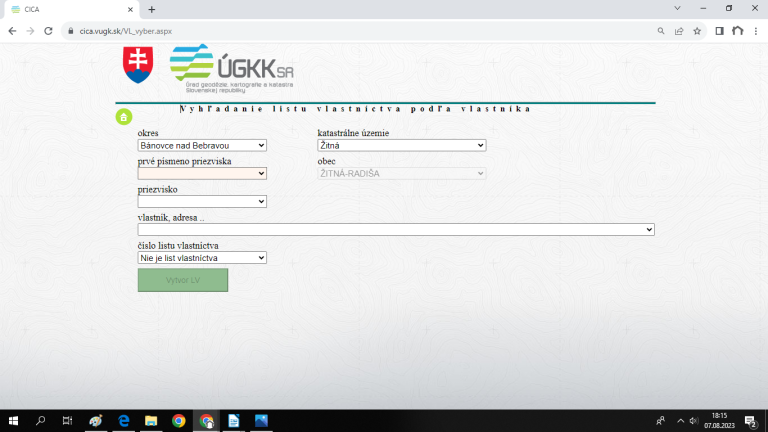Image resolution: width=768 pixels, height=432 pixels.
Task: Click the zoom magnifier icon in address bar
Action: [x=661, y=31]
